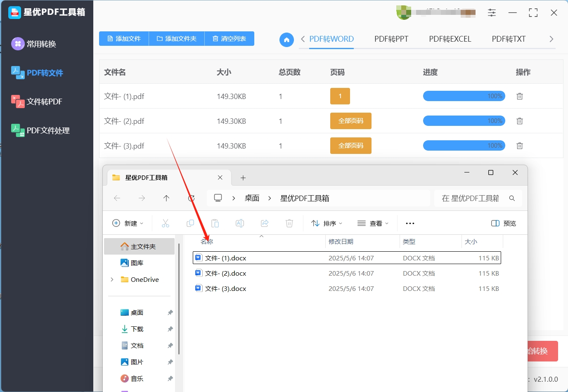The height and width of the screenshot is (392, 568).
Task: Select the 文件- (2).pdf file name
Action: [124, 121]
